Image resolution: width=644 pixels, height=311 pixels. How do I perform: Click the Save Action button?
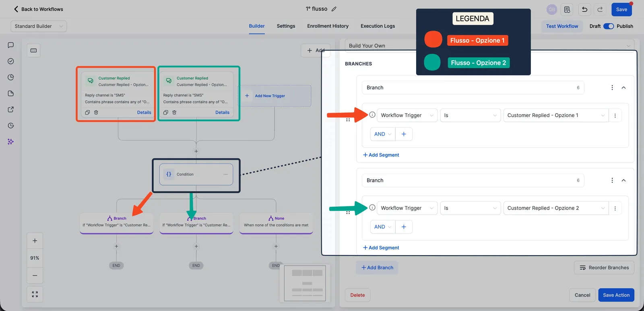click(616, 295)
